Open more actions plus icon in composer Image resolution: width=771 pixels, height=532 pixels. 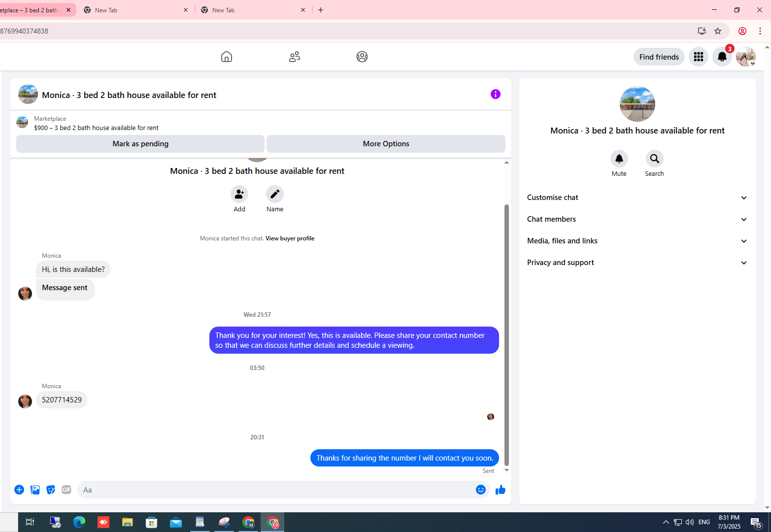(x=19, y=490)
